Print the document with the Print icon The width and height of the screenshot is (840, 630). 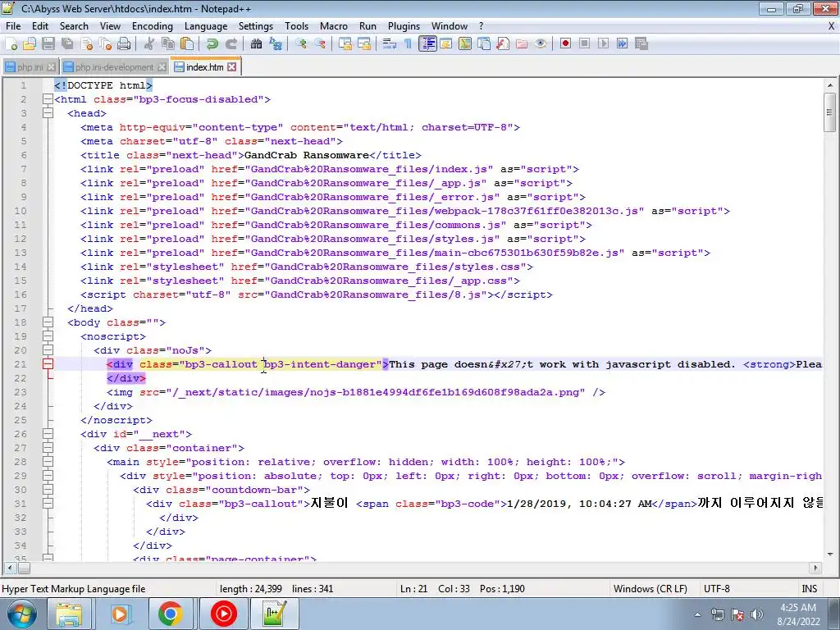124,44
